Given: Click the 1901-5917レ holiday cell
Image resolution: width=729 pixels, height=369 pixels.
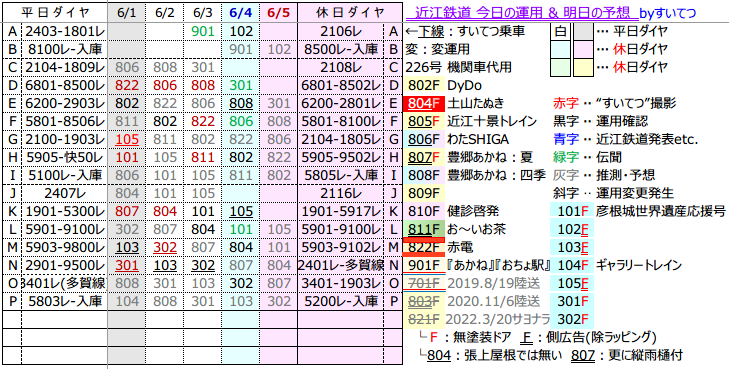Looking at the screenshot, I should 341,211.
